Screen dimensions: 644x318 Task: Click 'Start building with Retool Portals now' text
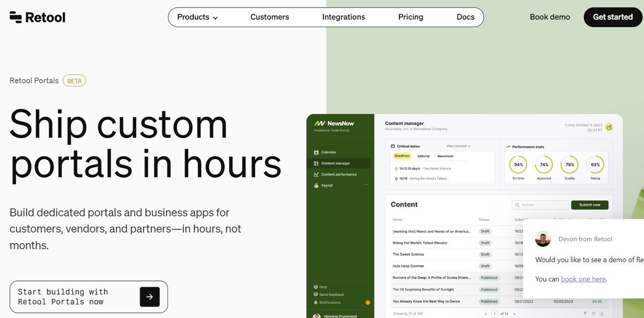(x=63, y=297)
